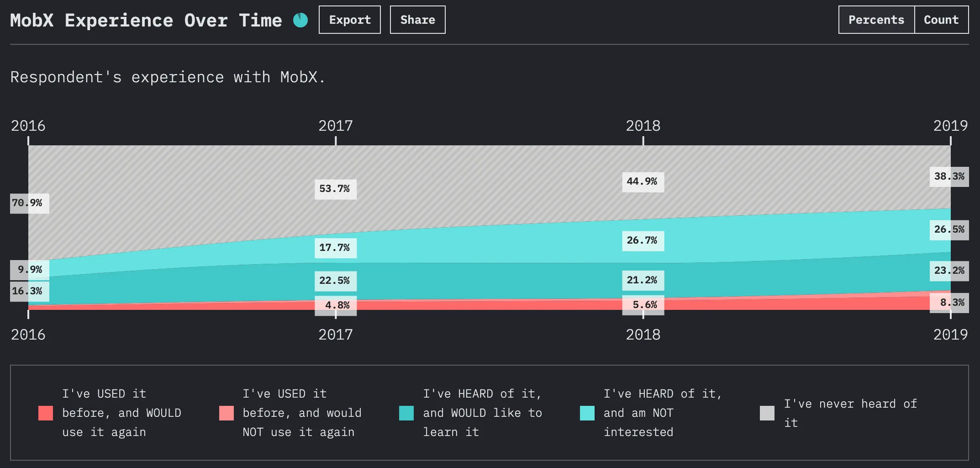Click the grey 'never heard of it' swatch

[767, 413]
